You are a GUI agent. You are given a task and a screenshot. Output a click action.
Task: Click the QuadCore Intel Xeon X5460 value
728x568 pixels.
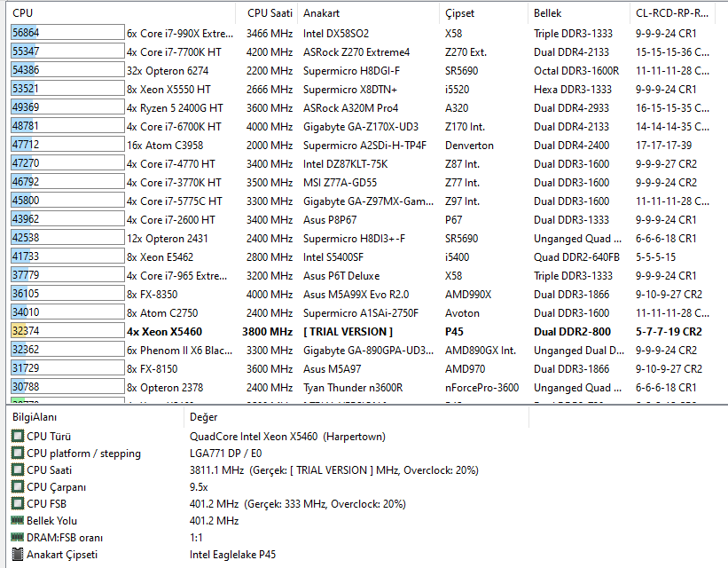click(x=287, y=437)
